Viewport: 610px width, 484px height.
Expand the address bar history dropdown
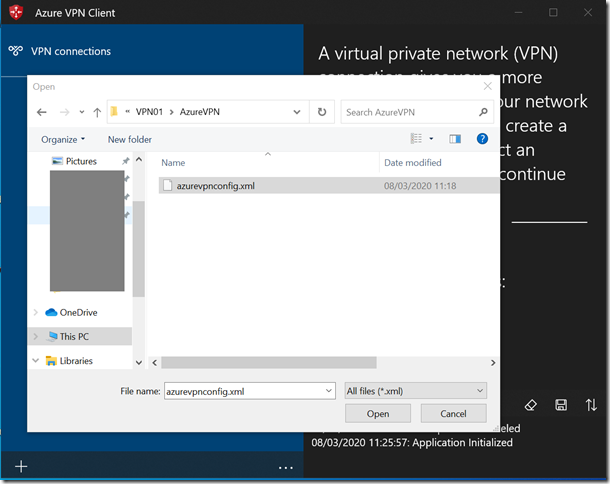pos(297,112)
